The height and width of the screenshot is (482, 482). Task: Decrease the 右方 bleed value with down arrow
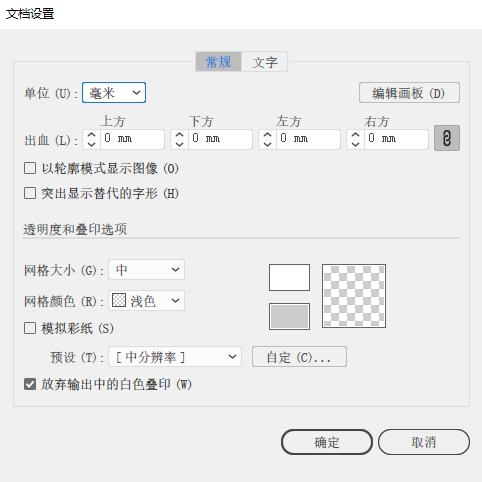pyautogui.click(x=355, y=144)
